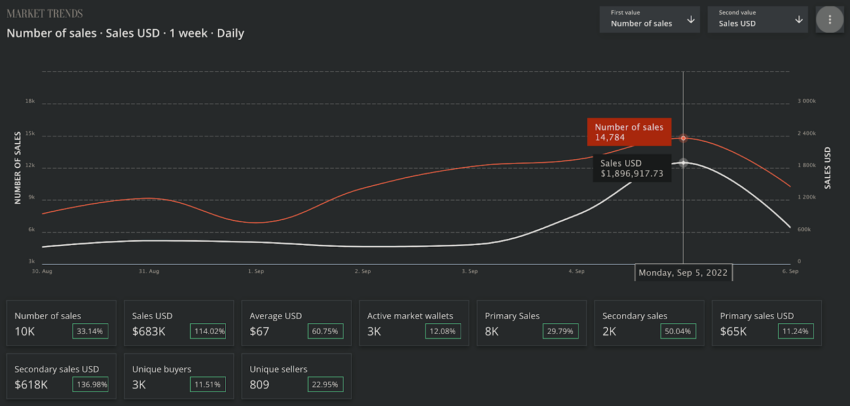This screenshot has height=406, width=850.
Task: Expand the First value Number of sales dropdown
Action: [x=650, y=20]
